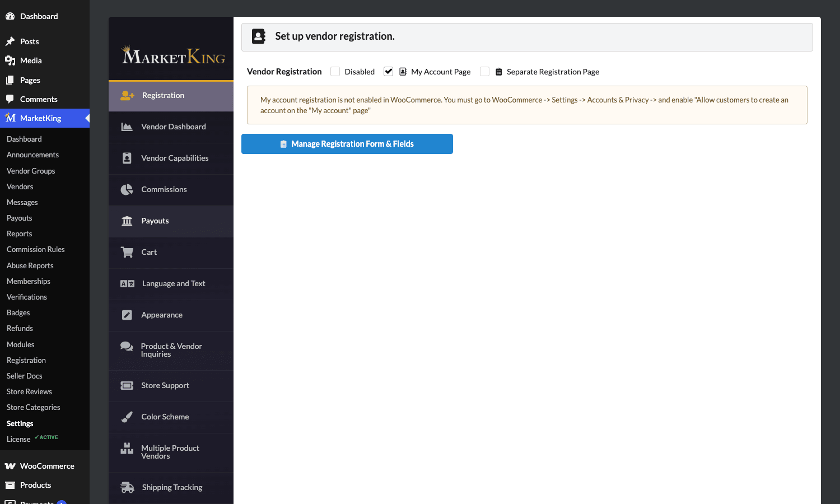The height and width of the screenshot is (504, 840).
Task: Click the Posts pin icon
Action: 10,41
